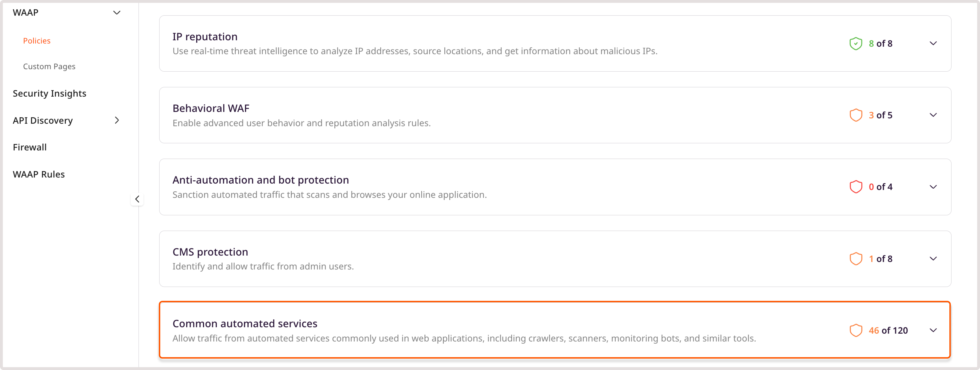Image resolution: width=980 pixels, height=370 pixels.
Task: Click the shield icon showing 46 of 120
Action: coord(856,330)
